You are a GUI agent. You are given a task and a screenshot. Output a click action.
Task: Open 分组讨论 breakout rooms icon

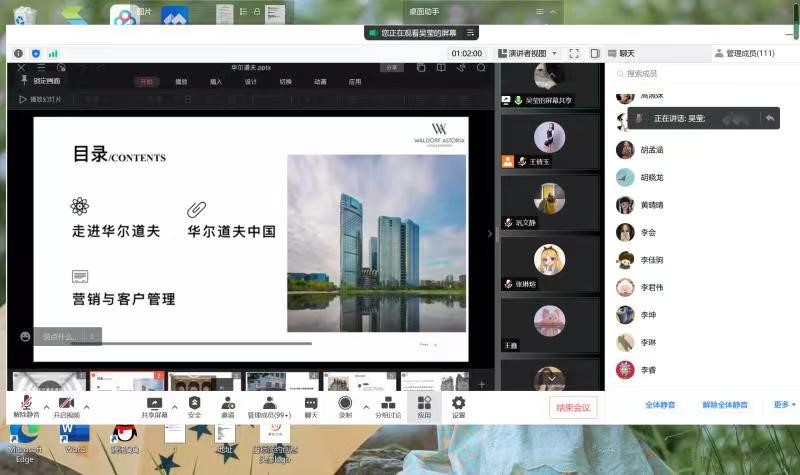(387, 404)
